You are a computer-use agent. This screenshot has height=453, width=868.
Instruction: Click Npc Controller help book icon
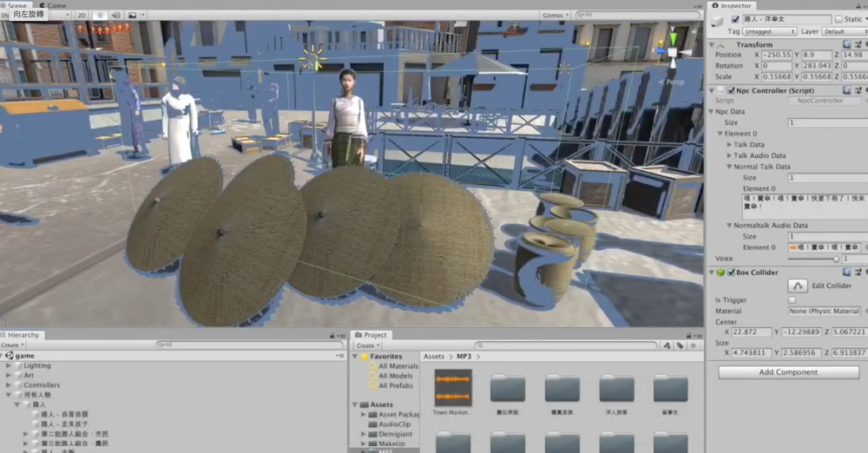pos(846,89)
